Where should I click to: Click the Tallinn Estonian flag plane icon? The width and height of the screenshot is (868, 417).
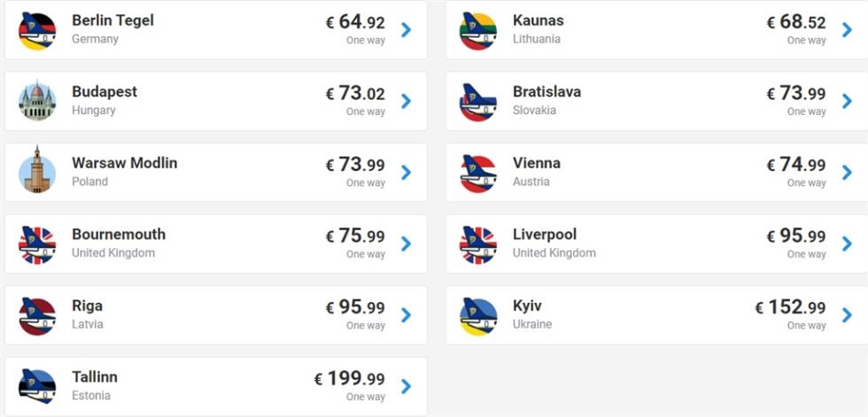tap(37, 387)
